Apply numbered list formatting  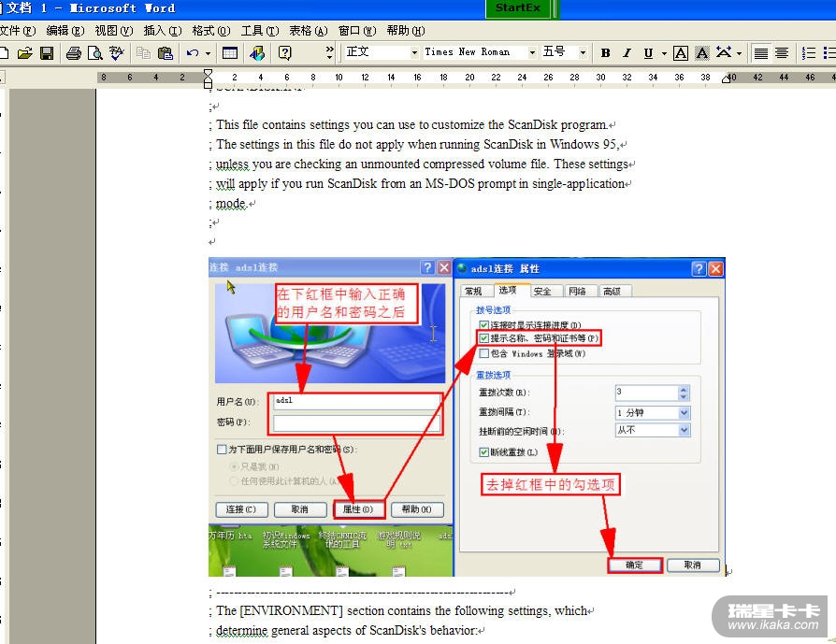tap(809, 52)
